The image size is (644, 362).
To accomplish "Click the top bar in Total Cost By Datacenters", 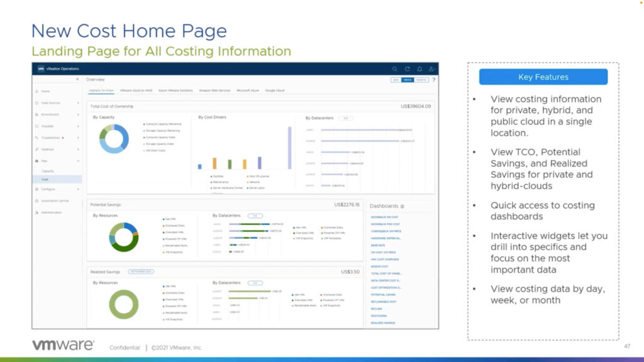I will [x=360, y=130].
